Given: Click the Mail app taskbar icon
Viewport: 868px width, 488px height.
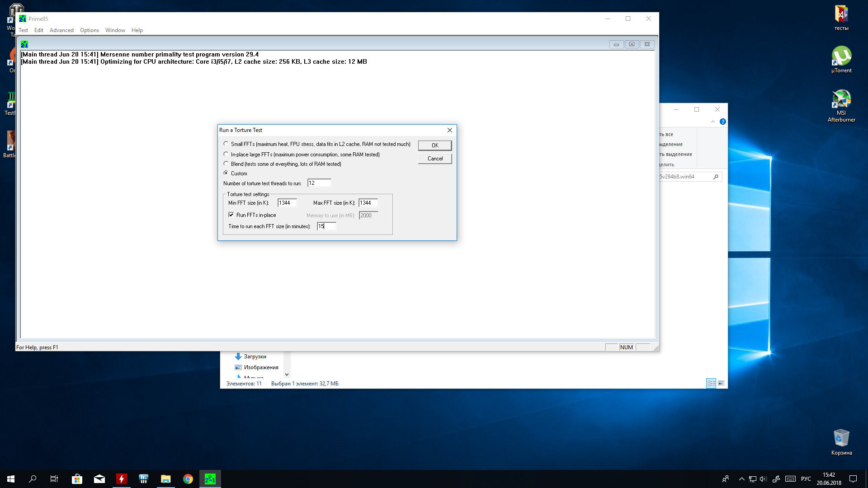Looking at the screenshot, I should pyautogui.click(x=99, y=479).
